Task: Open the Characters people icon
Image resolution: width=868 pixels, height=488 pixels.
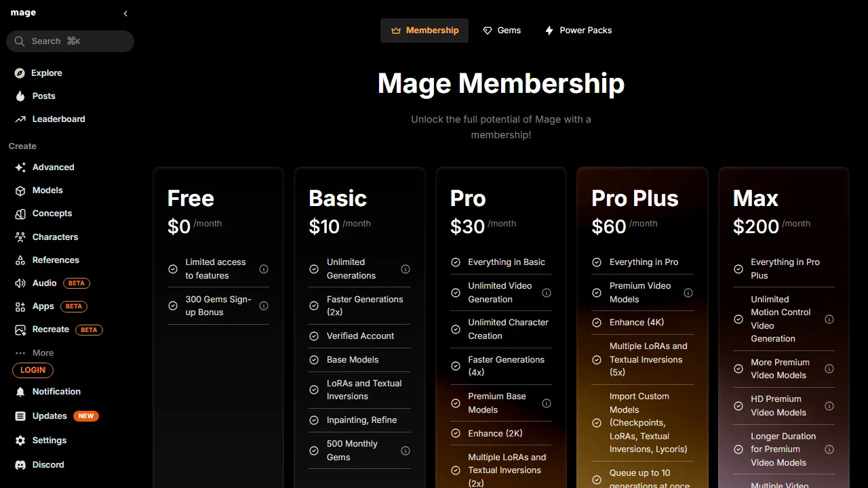Action: coord(20,237)
